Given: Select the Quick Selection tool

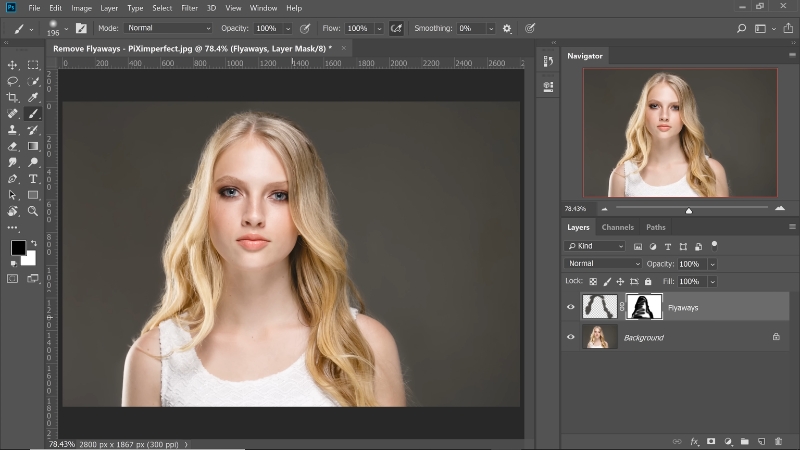Looking at the screenshot, I should [33, 81].
